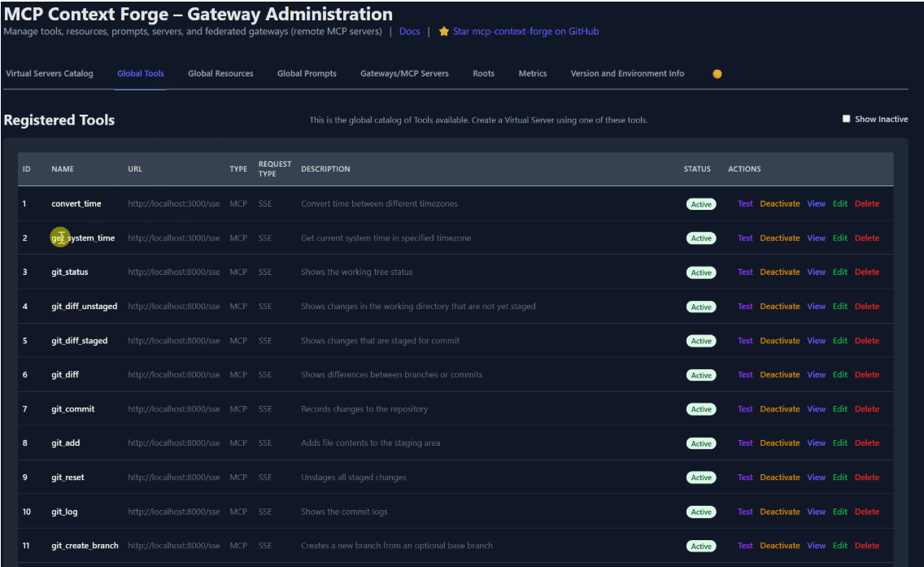This screenshot has width=924, height=567.
Task: Edit the git_diff_unstaged tool
Action: [x=839, y=306]
